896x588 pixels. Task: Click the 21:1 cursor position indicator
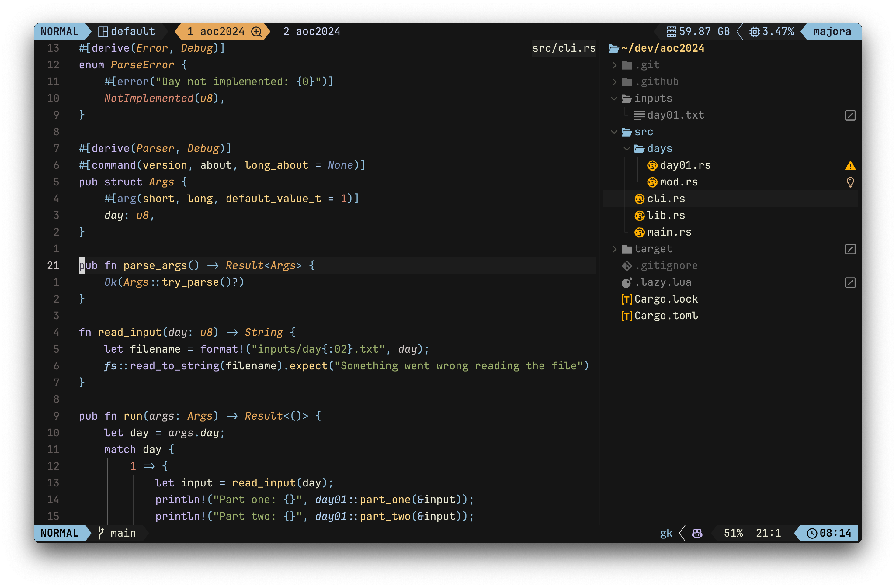click(768, 533)
